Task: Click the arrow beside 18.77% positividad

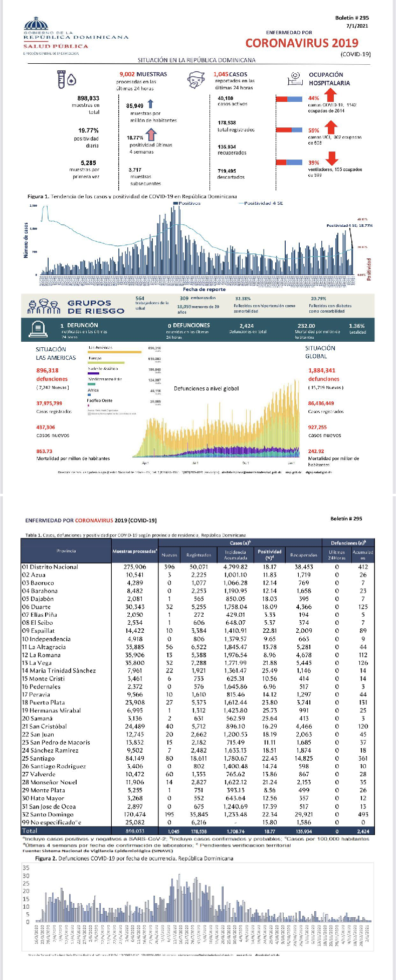Action: tap(150, 134)
